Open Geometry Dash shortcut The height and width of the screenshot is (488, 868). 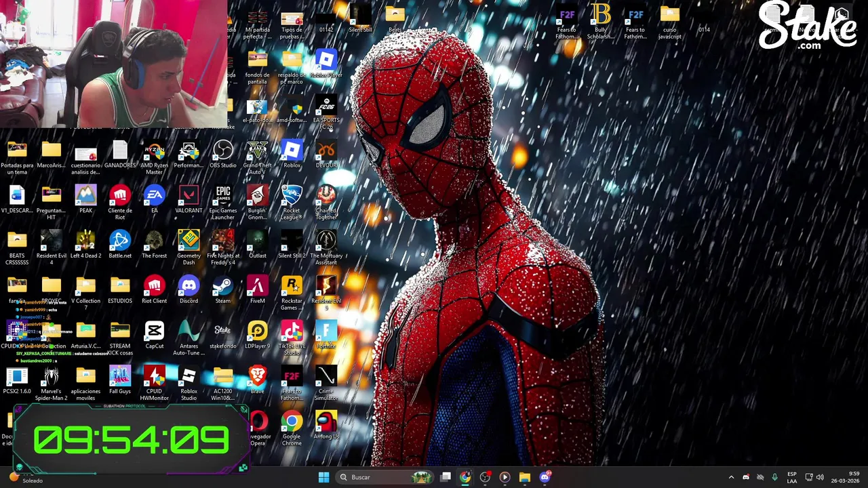pos(189,248)
